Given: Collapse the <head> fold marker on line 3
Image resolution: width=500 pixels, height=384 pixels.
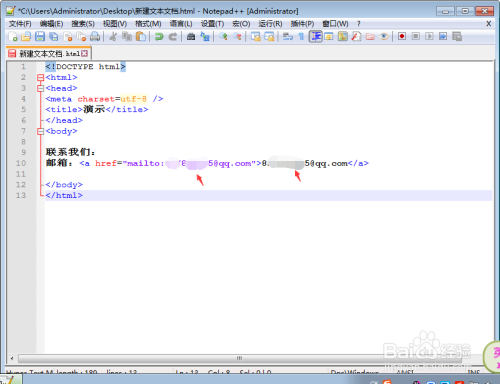Looking at the screenshot, I should pyautogui.click(x=41, y=88).
